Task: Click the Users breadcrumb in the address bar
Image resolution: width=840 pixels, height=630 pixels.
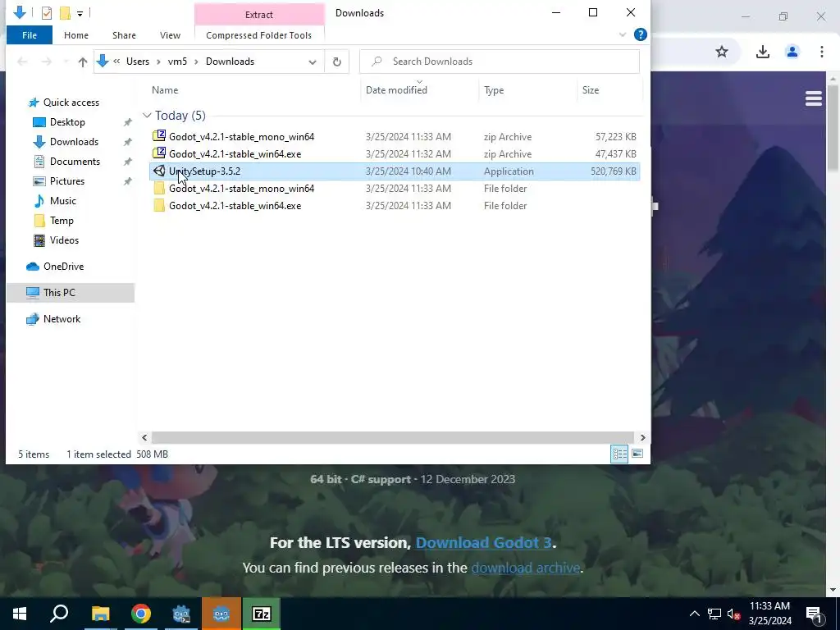Action: 138,62
